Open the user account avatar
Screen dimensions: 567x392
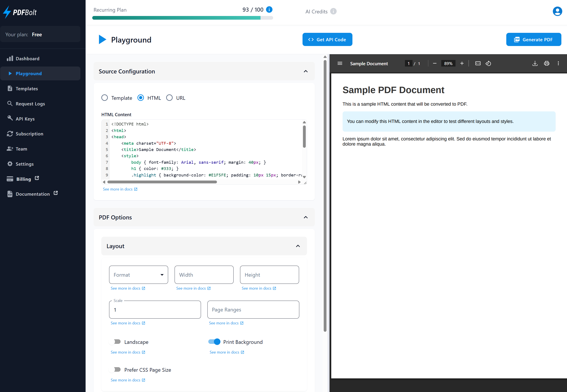[557, 11]
